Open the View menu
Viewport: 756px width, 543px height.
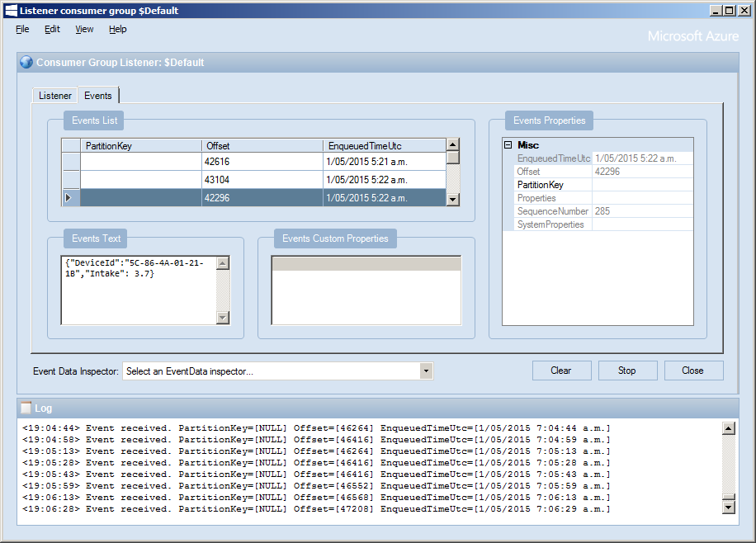pyautogui.click(x=84, y=29)
